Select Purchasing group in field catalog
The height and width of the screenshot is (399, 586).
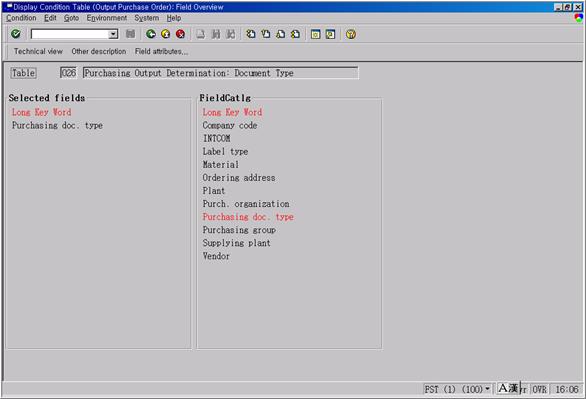pos(239,230)
